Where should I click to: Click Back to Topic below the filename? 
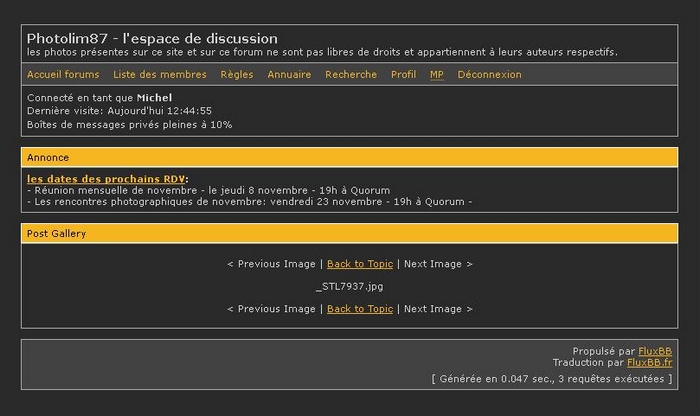coord(360,309)
